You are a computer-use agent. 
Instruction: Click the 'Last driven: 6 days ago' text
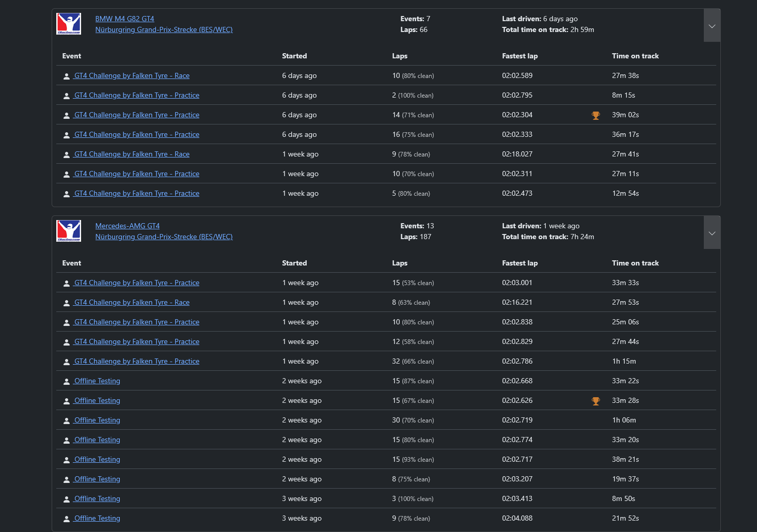tap(540, 19)
